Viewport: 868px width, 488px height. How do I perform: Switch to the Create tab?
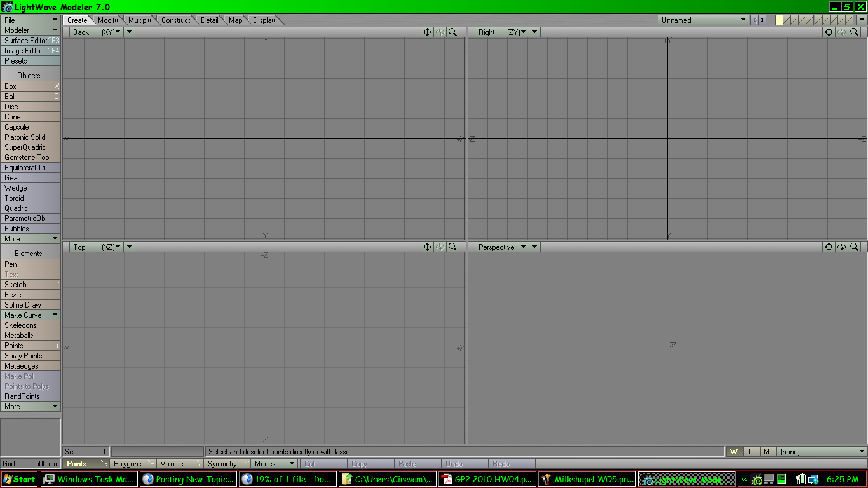pos(78,20)
